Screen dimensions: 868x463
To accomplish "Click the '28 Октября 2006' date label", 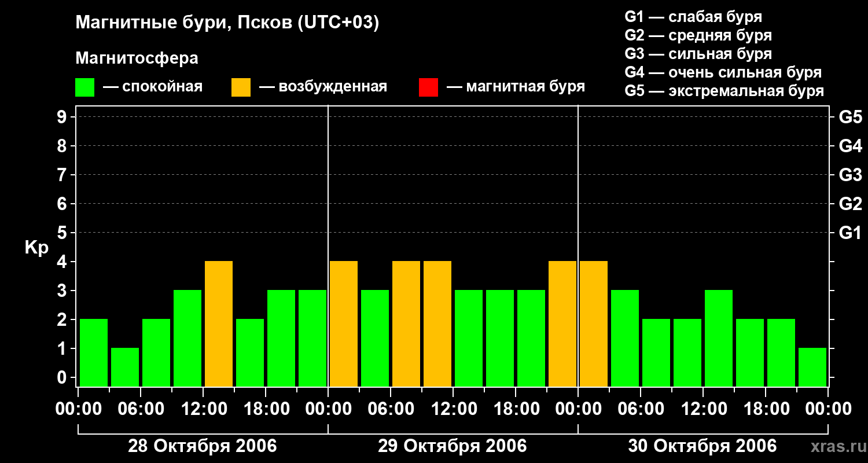I will point(203,446).
